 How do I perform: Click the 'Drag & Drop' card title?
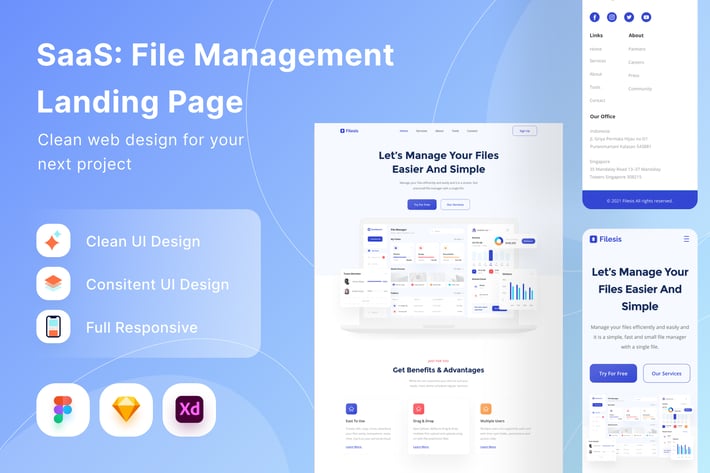pos(423,421)
